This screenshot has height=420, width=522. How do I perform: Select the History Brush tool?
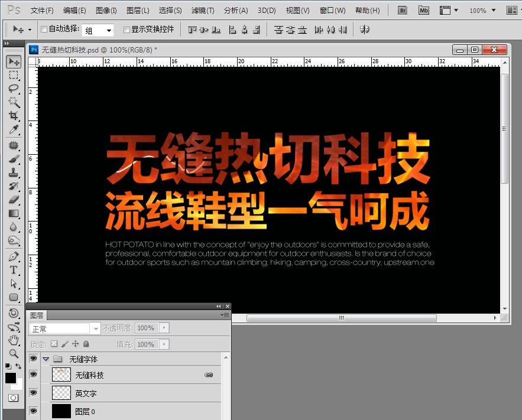[14, 186]
